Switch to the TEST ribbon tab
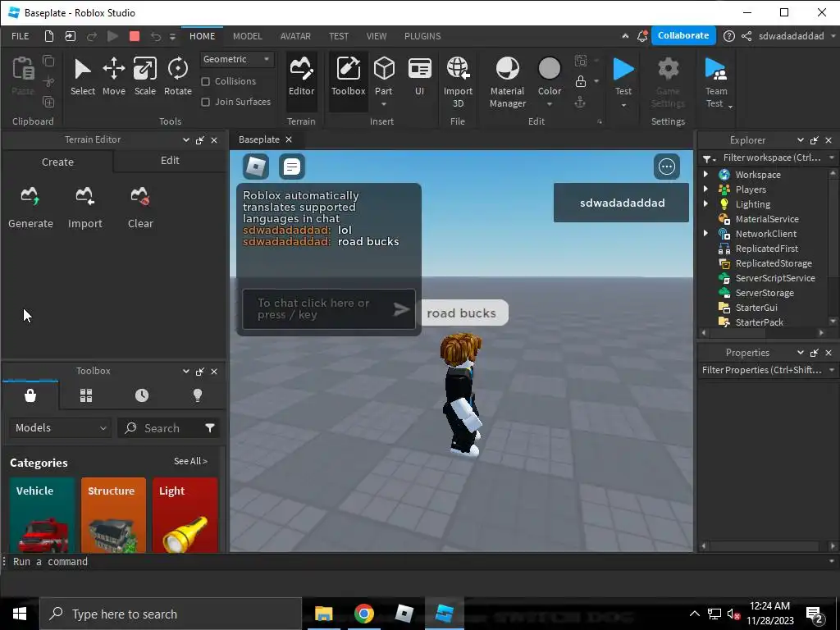 pyautogui.click(x=339, y=36)
